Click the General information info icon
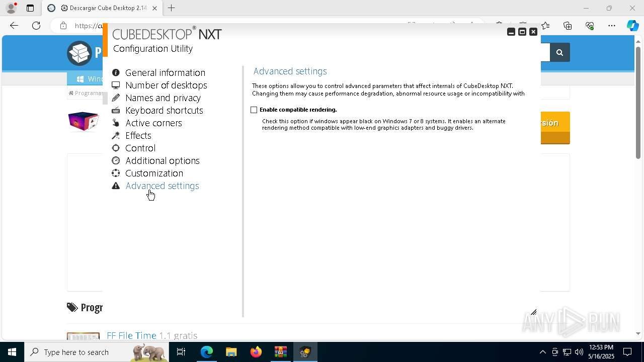The width and height of the screenshot is (644, 362). tap(116, 72)
